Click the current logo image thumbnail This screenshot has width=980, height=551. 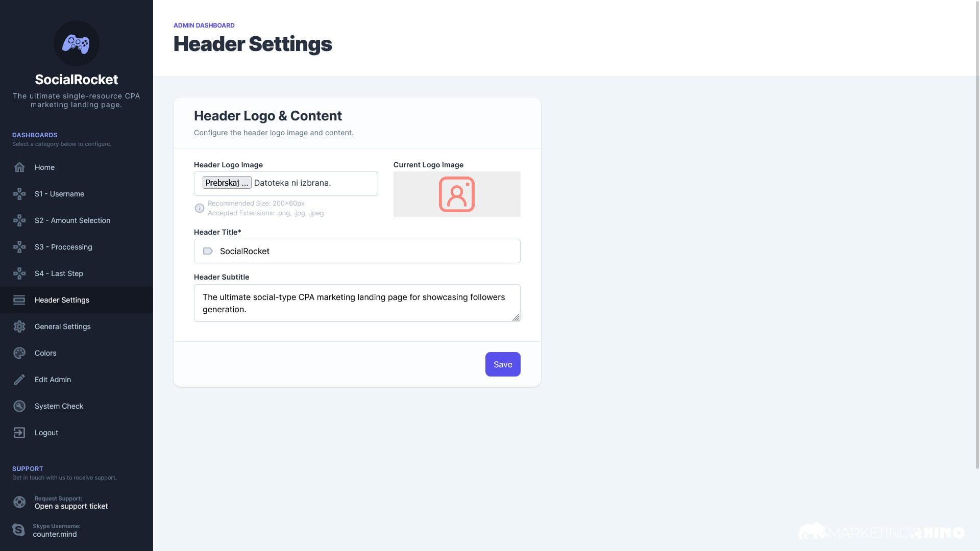pyautogui.click(x=457, y=194)
